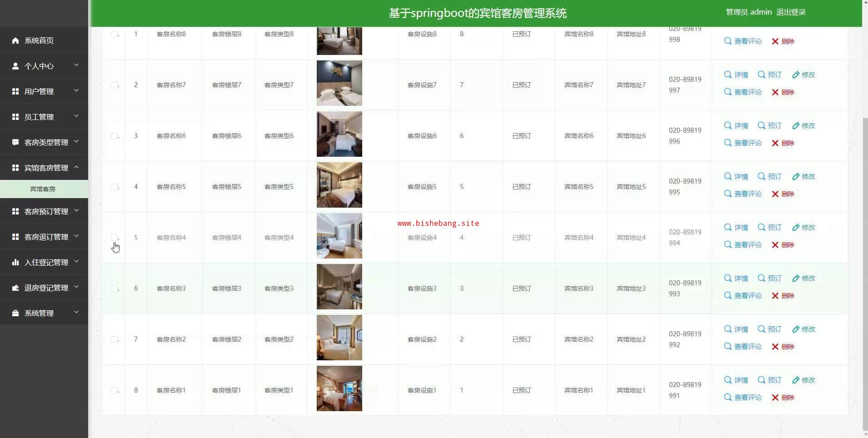Click red X delete for 客房名称8
The height and width of the screenshot is (438, 868).
(x=775, y=41)
